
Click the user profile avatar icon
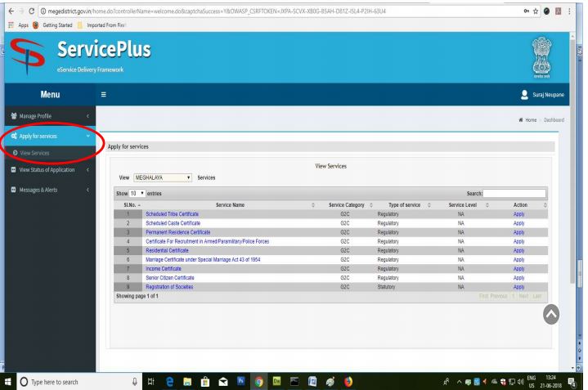point(512,94)
